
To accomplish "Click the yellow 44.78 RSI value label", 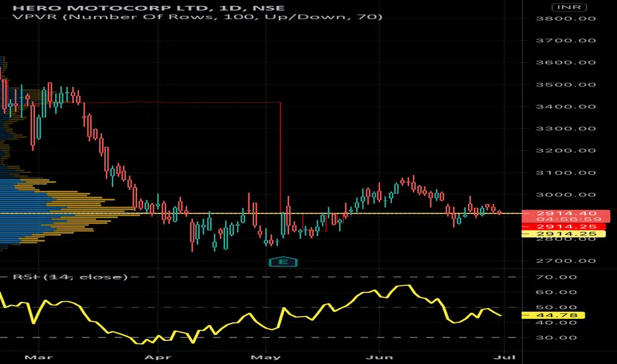I will (553, 315).
